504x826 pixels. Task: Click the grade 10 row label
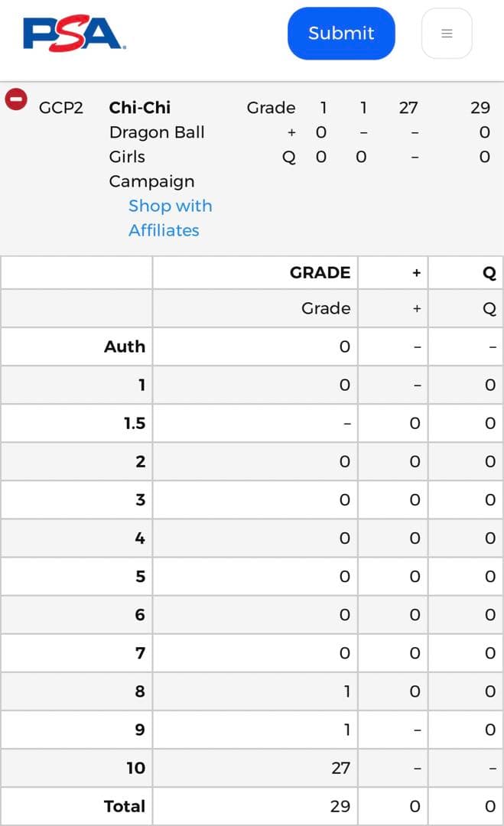(x=135, y=768)
